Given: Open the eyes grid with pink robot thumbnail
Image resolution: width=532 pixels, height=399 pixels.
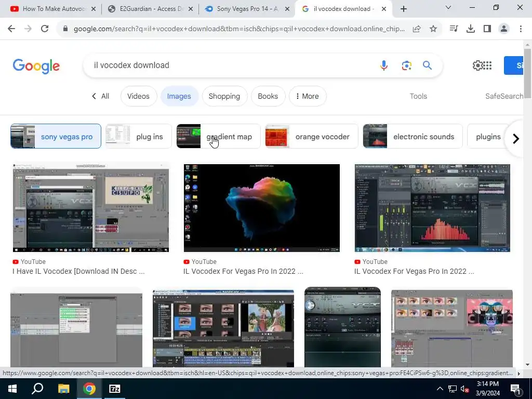Looking at the screenshot, I should pyautogui.click(x=452, y=328).
